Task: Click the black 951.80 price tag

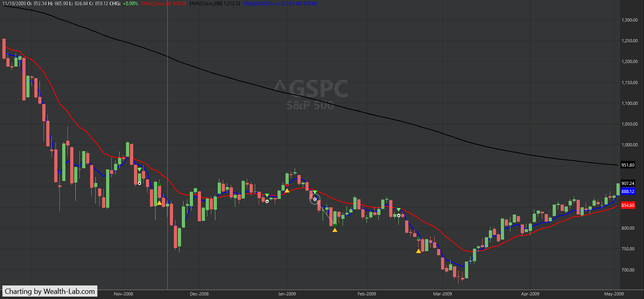Action: coord(628,165)
